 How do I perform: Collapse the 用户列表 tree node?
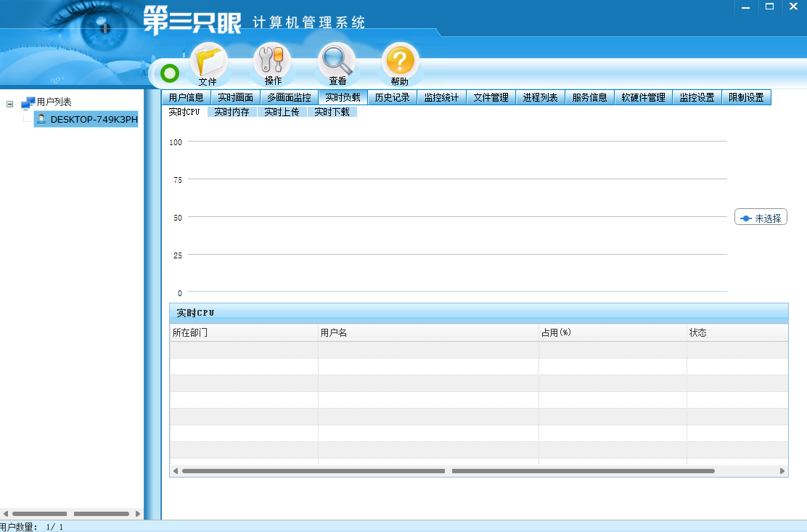pyautogui.click(x=10, y=103)
